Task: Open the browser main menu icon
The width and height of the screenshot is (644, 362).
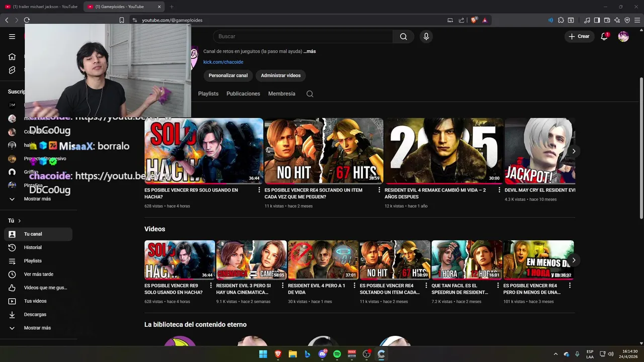Action: tap(637, 20)
